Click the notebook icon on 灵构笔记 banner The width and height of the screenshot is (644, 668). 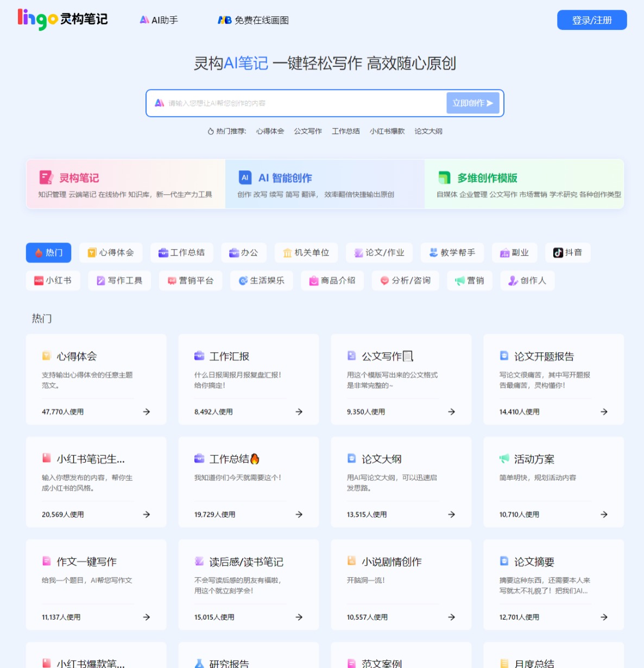[45, 176]
